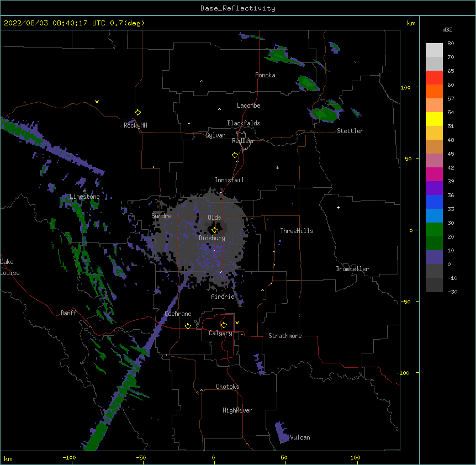Click the km unit label at top right
The image size is (476, 465).
pos(411,23)
